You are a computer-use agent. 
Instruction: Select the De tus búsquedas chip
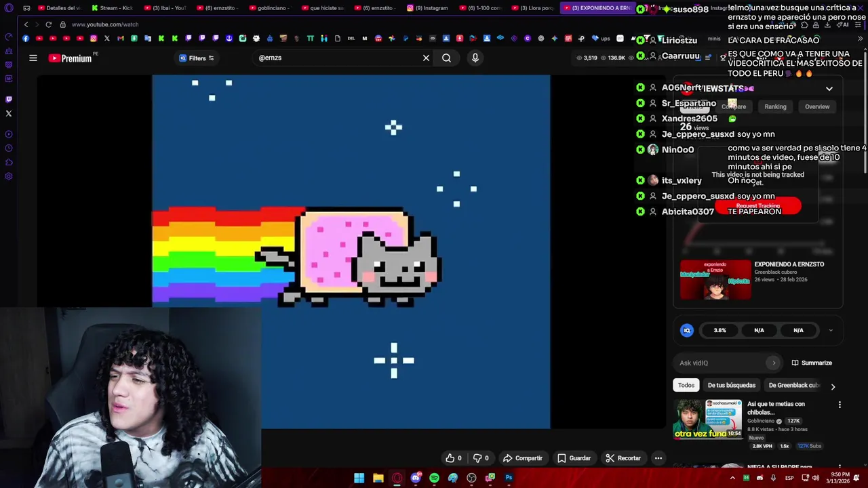pos(731,385)
